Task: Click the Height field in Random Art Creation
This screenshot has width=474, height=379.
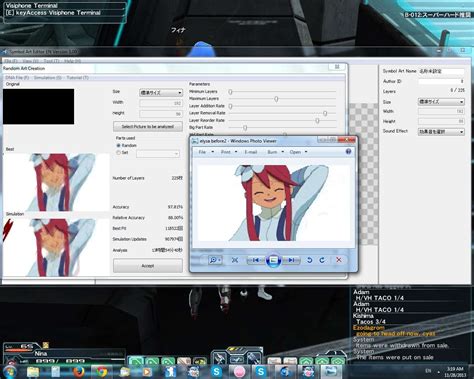Action: click(161, 114)
